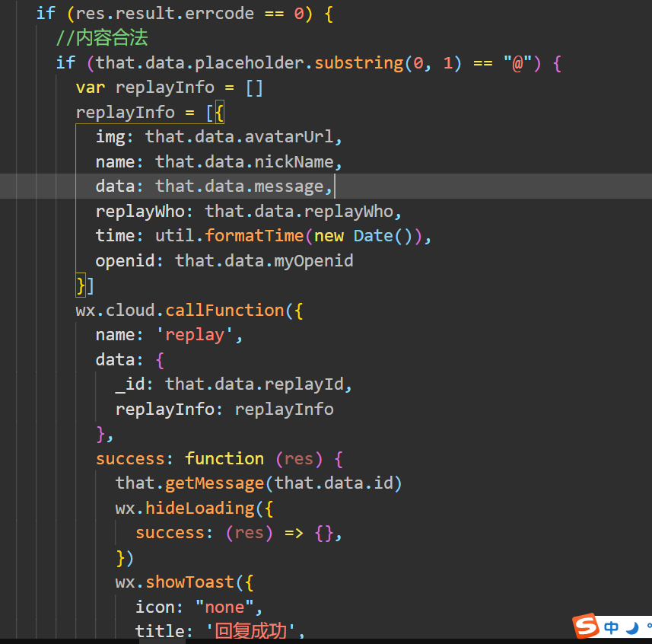Click 'that.data.nickName' value

click(244, 162)
